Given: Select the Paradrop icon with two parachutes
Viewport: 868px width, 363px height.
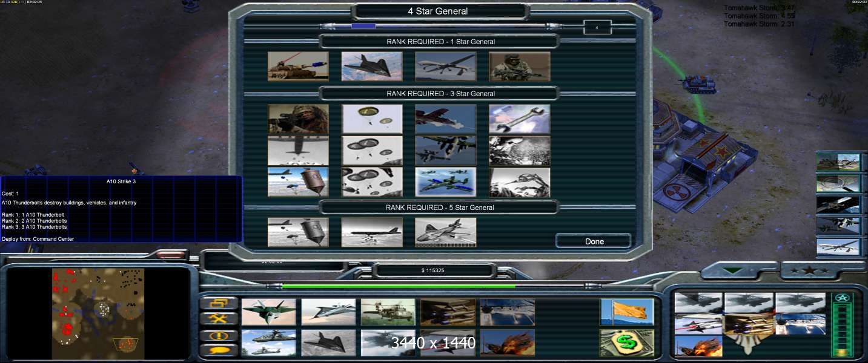Looking at the screenshot, I should [372, 119].
